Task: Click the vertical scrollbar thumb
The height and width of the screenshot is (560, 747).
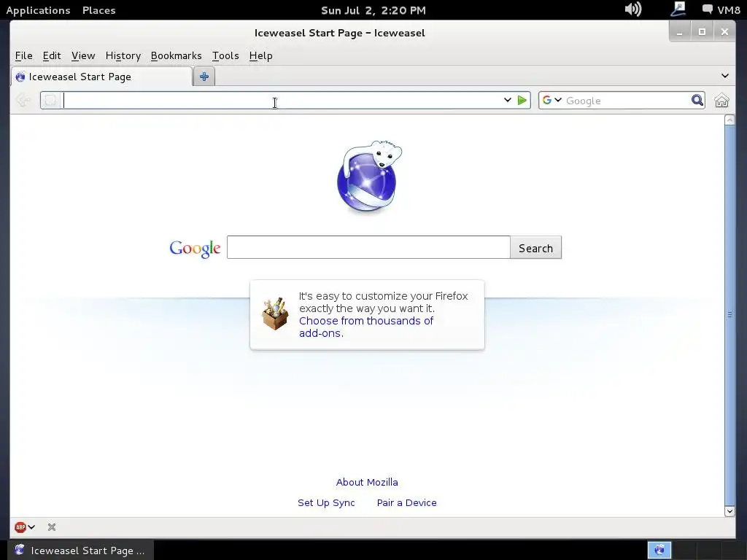Action: 729,314
